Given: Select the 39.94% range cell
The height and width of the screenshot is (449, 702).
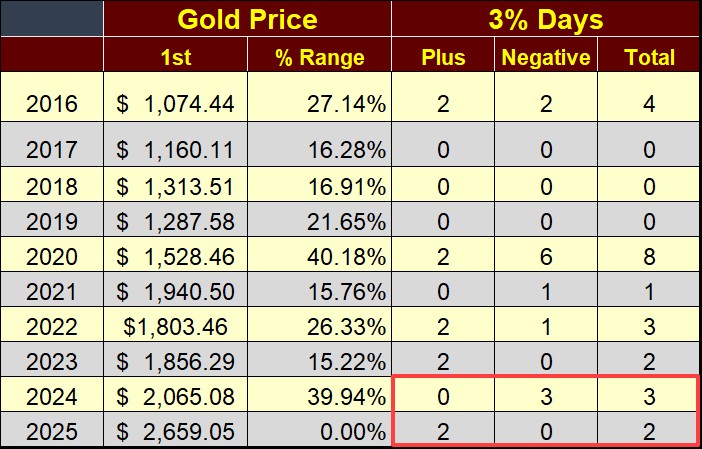Looking at the screenshot, I should pyautogui.click(x=320, y=394).
